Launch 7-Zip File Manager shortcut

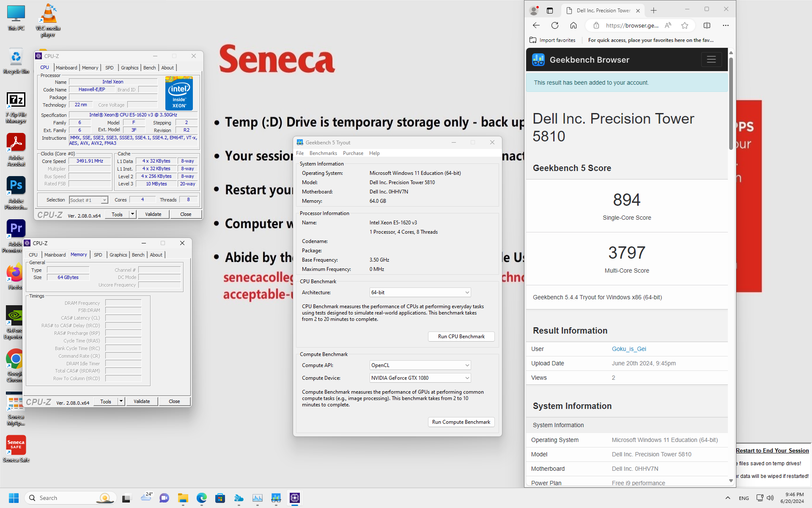pyautogui.click(x=16, y=108)
